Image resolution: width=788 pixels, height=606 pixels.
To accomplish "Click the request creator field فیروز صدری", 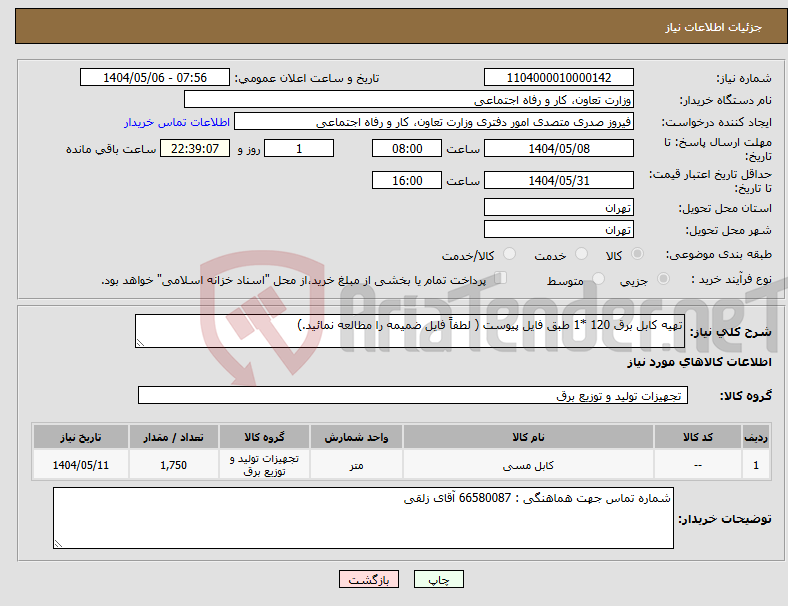I will point(434,122).
